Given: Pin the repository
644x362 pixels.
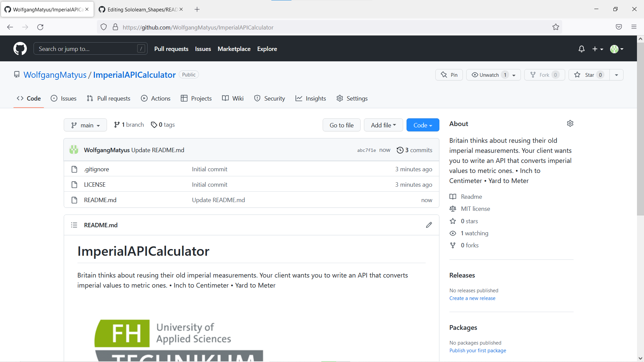Looking at the screenshot, I should pyautogui.click(x=449, y=75).
